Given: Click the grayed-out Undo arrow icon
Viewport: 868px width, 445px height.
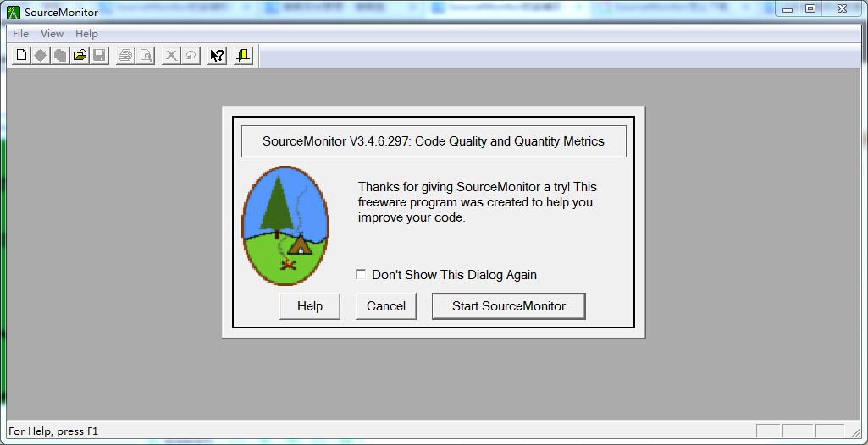Looking at the screenshot, I should tap(191, 55).
